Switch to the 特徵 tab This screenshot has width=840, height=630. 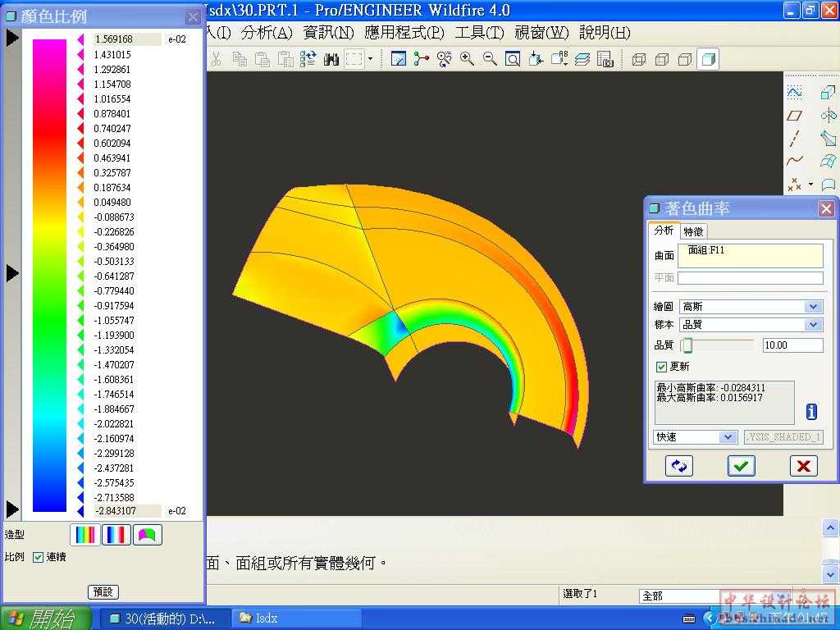(693, 231)
